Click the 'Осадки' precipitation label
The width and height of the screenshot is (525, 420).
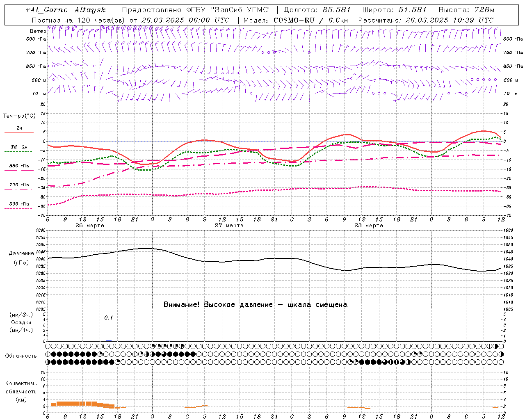tap(21, 322)
